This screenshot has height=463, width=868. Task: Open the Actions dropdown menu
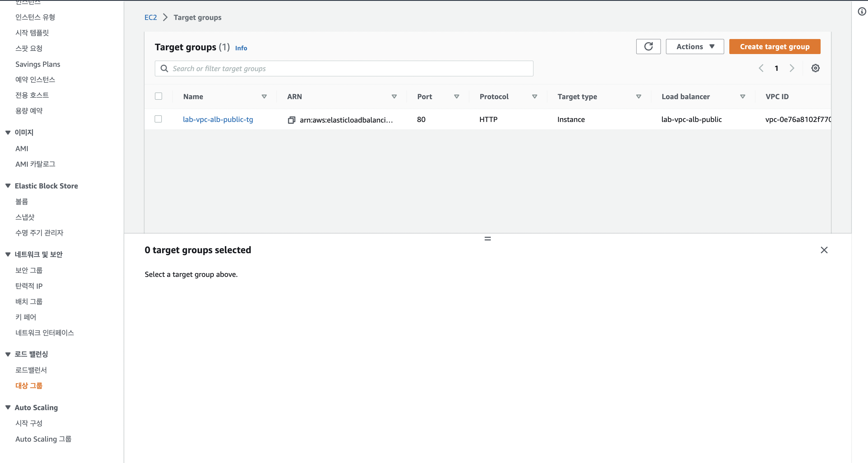[694, 47]
